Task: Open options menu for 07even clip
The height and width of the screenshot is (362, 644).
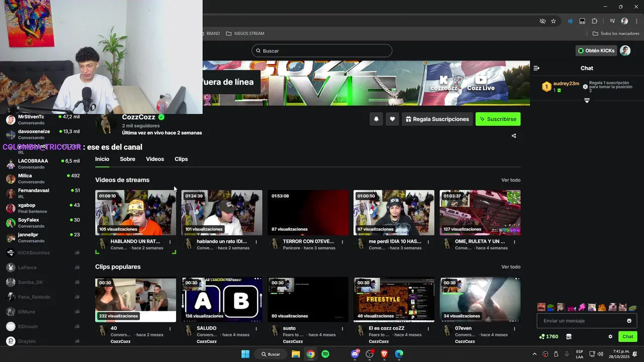Action: point(514,329)
